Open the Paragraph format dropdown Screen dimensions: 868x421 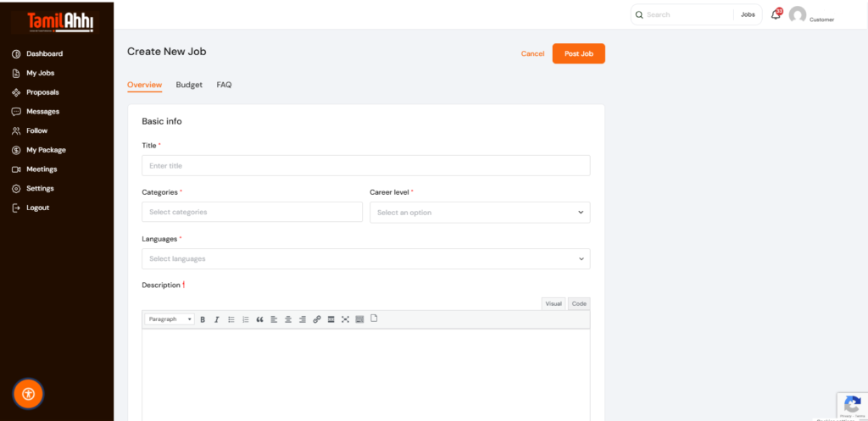point(170,319)
